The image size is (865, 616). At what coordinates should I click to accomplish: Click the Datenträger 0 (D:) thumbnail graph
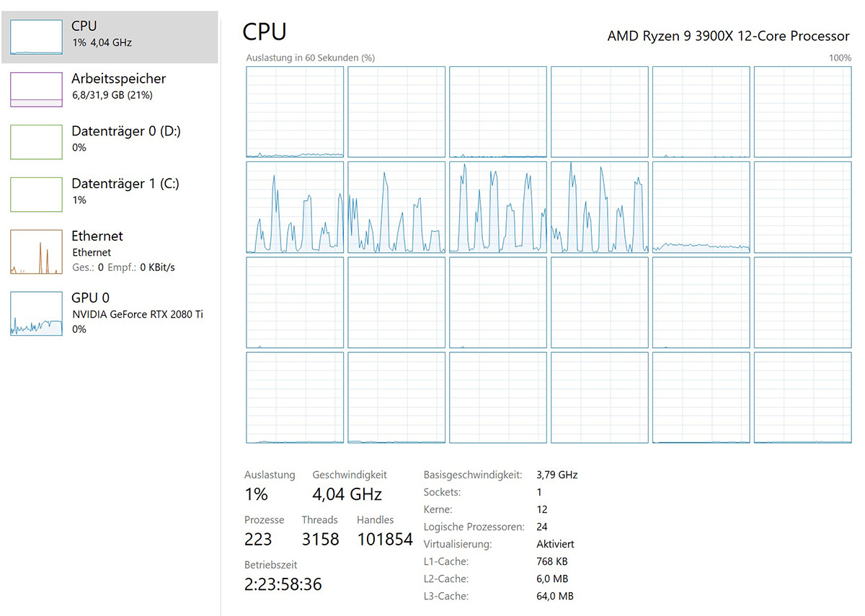[36, 142]
